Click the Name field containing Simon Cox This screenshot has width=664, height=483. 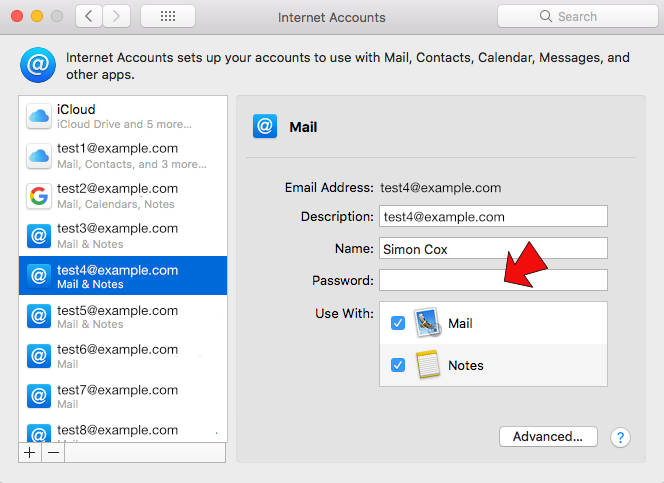pos(493,248)
